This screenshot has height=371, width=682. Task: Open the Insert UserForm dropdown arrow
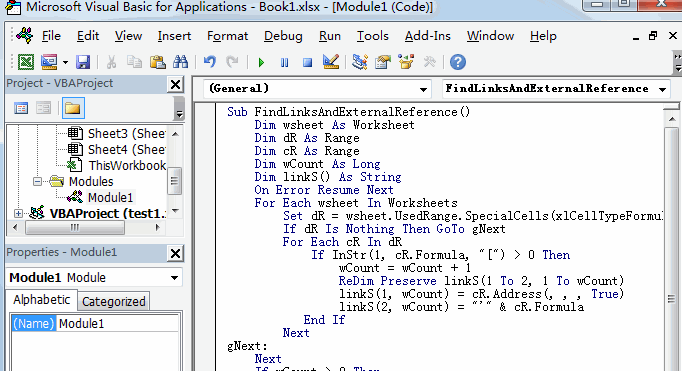click(65, 63)
